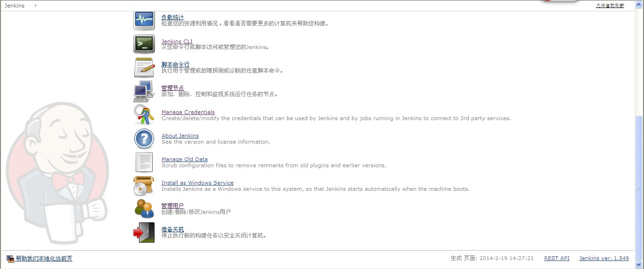The width and height of the screenshot is (644, 269).
Task: Click the 执行用于管理或故障探测 description text
Action: tap(222, 71)
